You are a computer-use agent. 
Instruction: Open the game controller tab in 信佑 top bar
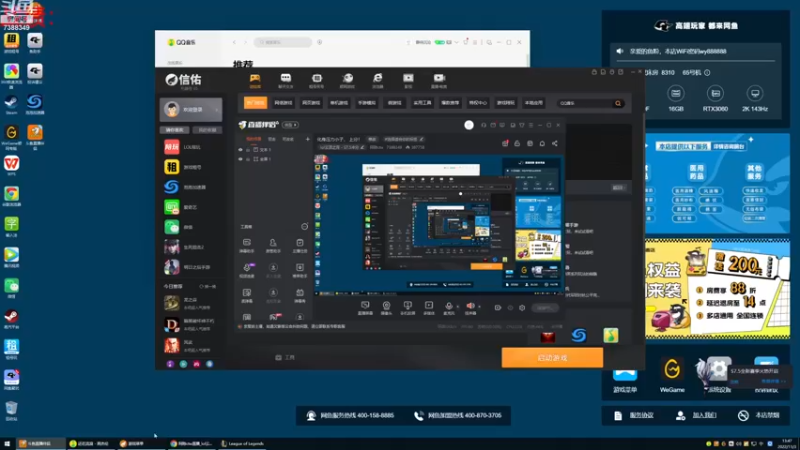[x=255, y=80]
